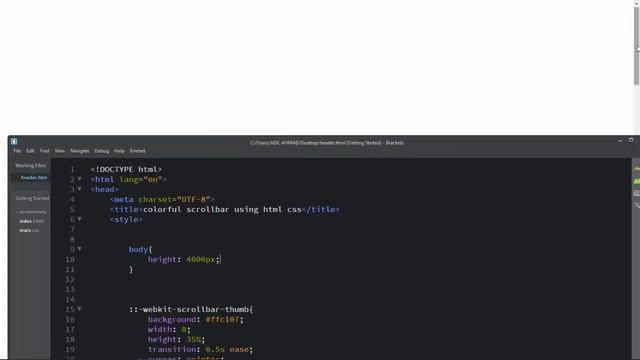Minimize the Brackets window
This screenshot has height=360, width=640.
620,140
